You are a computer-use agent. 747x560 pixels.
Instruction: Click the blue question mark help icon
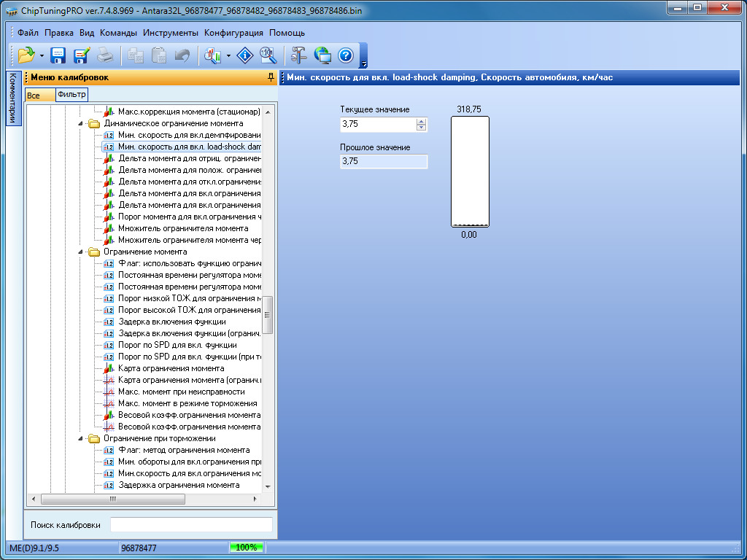pos(346,55)
